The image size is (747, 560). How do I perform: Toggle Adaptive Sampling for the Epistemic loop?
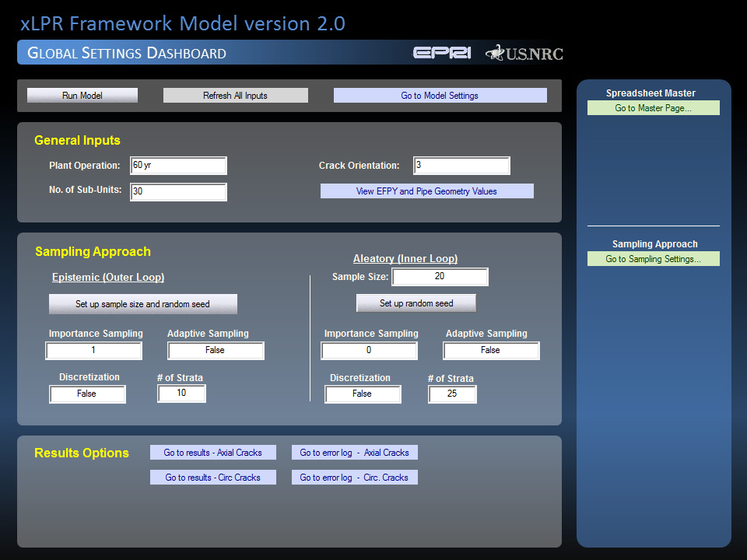point(216,350)
